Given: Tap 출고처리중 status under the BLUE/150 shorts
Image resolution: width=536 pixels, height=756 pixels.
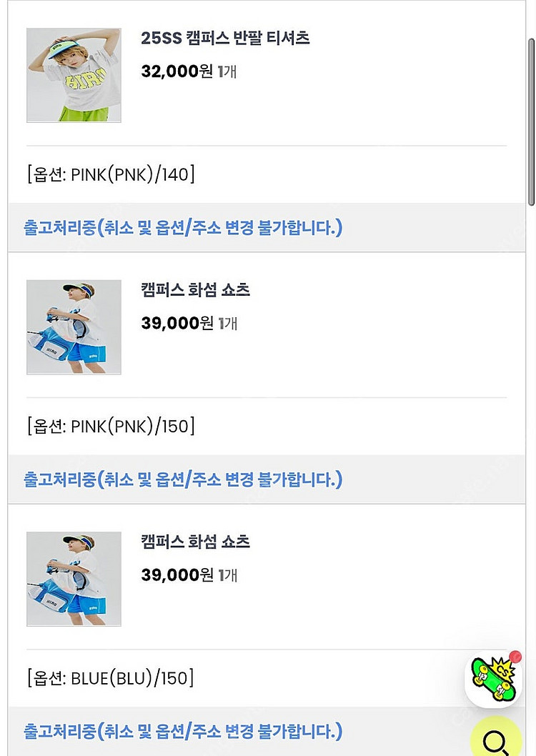Looking at the screenshot, I should point(183,731).
